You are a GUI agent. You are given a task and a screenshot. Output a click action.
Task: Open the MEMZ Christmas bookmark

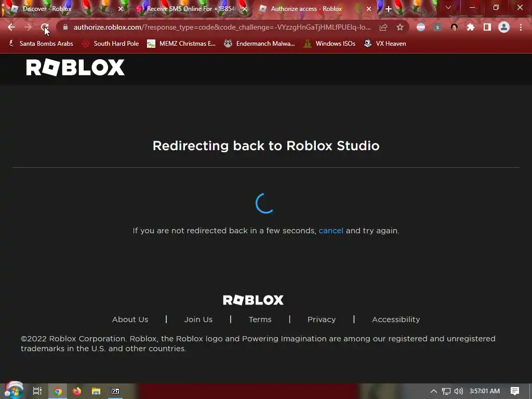tap(181, 44)
